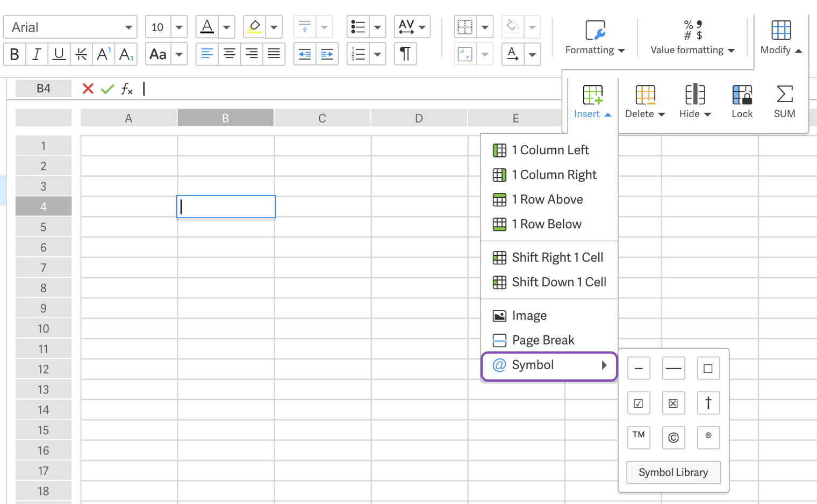Open the numbered list style dropdown
The width and height of the screenshot is (817, 504).
click(377, 54)
